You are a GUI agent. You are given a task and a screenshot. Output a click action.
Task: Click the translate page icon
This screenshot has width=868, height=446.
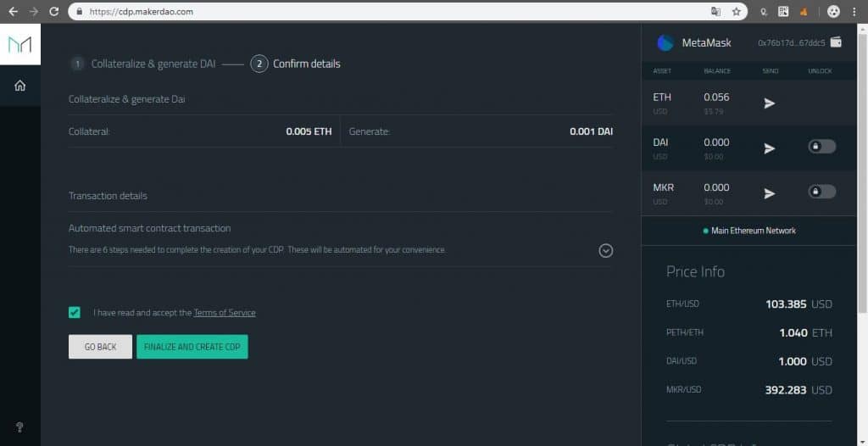tap(715, 12)
